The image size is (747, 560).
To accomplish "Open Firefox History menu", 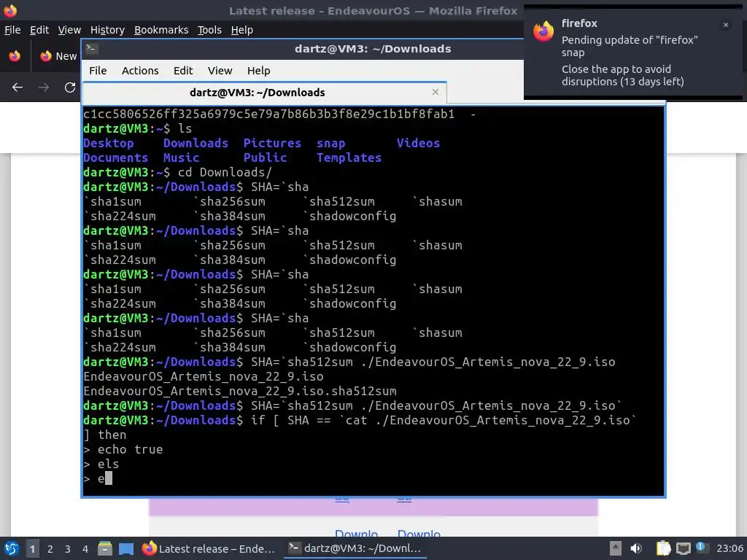I will point(107,30).
